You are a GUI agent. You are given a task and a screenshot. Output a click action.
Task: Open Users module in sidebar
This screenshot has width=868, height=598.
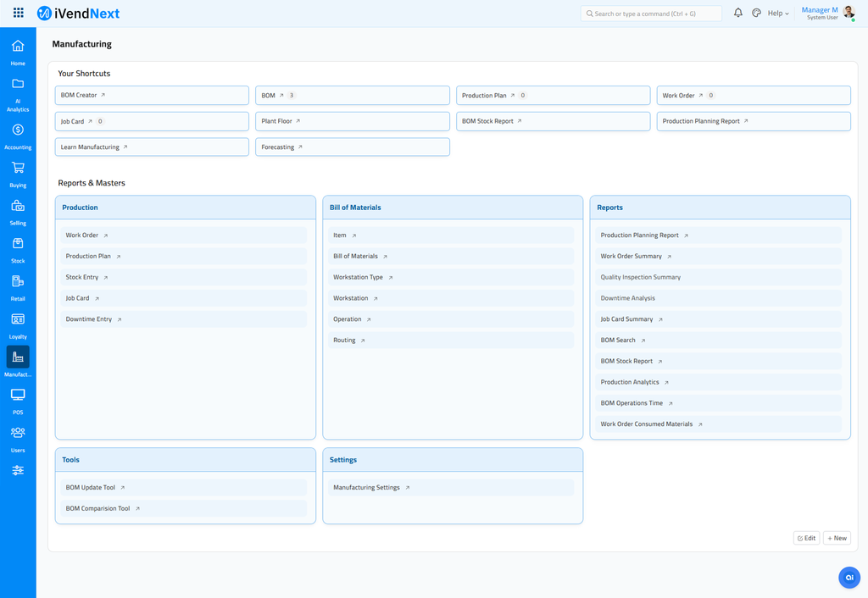pos(18,440)
